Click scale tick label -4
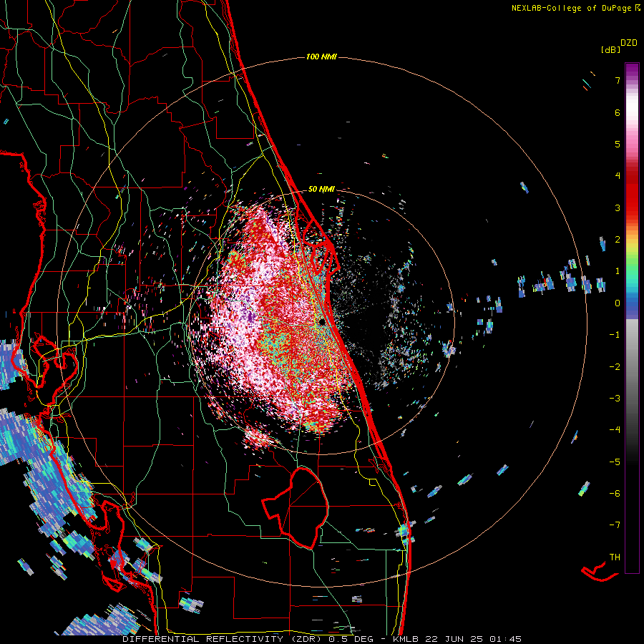The image size is (644, 644). (x=615, y=430)
